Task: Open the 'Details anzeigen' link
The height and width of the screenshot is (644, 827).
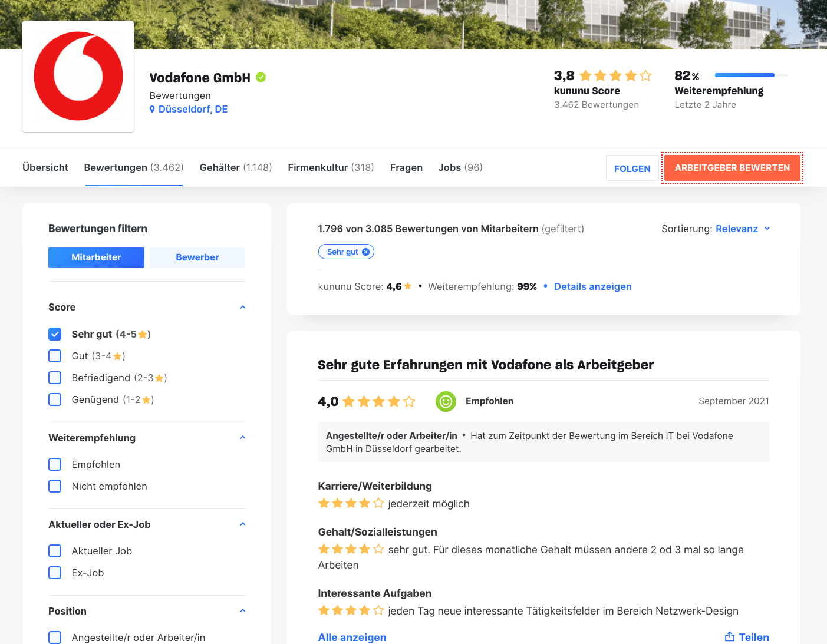Action: (592, 286)
